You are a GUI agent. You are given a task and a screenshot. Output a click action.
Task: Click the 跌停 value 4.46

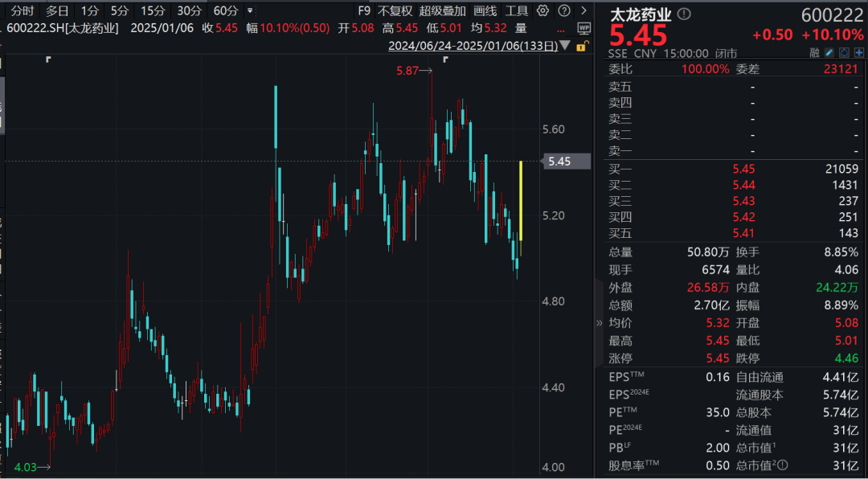click(x=848, y=358)
